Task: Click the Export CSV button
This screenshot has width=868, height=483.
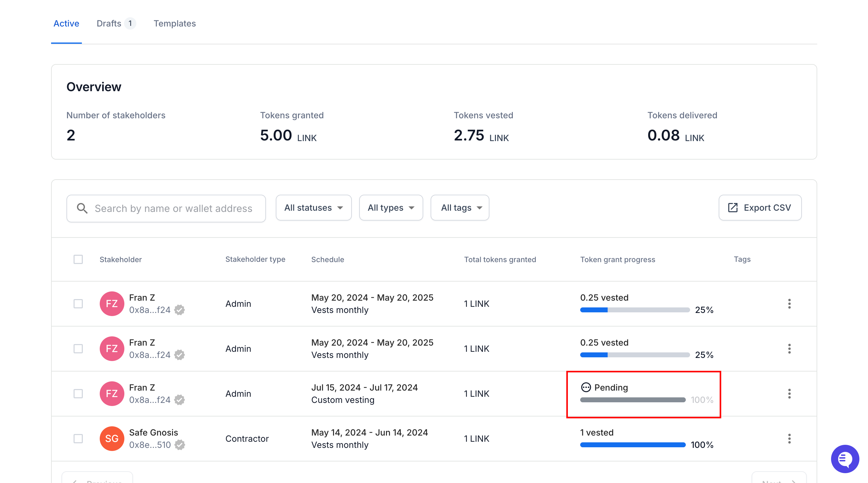Action: [x=760, y=207]
